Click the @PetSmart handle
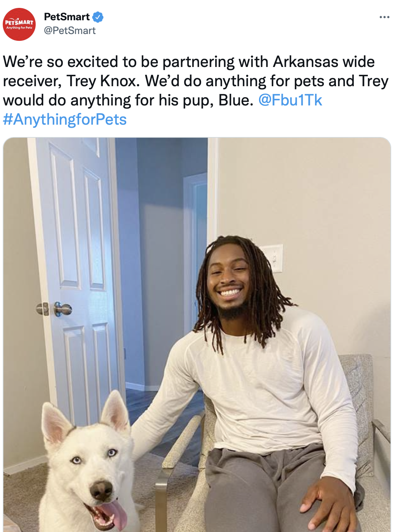 coord(70,31)
